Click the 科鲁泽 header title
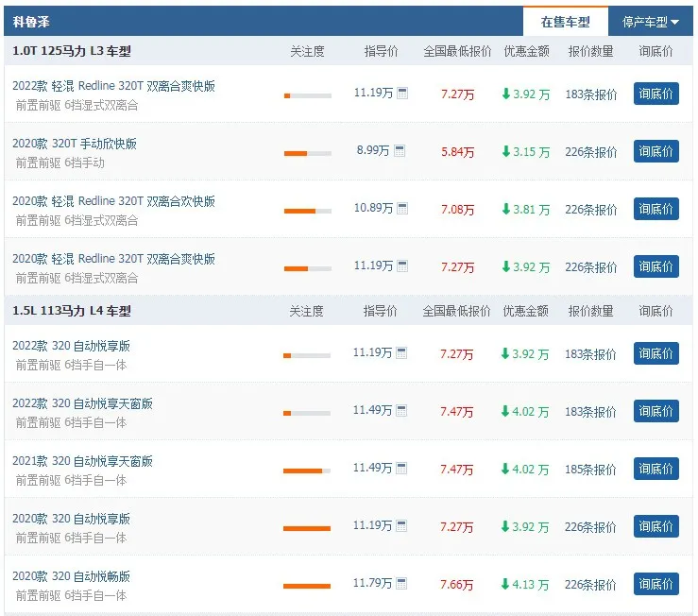The height and width of the screenshot is (616, 698). 31,22
